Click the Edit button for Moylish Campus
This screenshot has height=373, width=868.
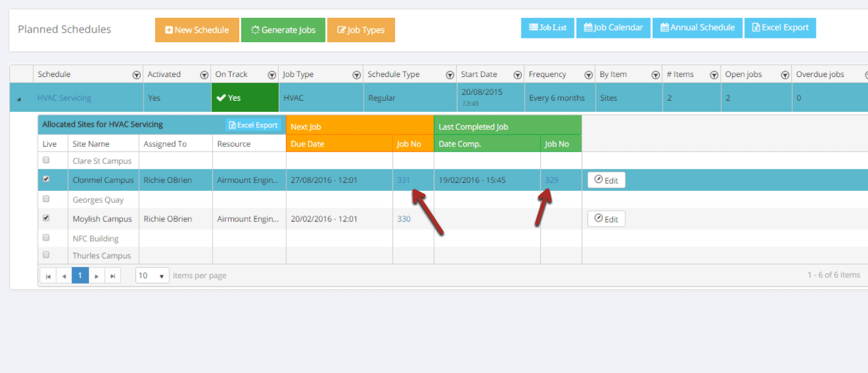pyautogui.click(x=606, y=218)
